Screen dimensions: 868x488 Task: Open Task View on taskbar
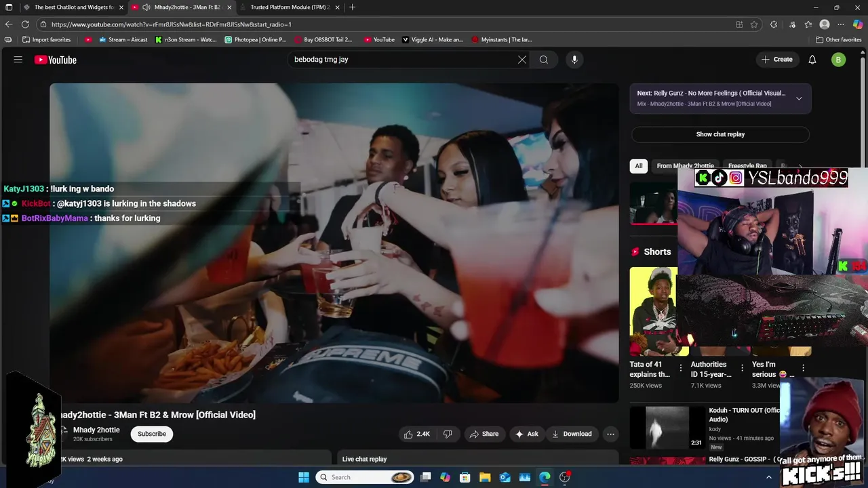425,477
